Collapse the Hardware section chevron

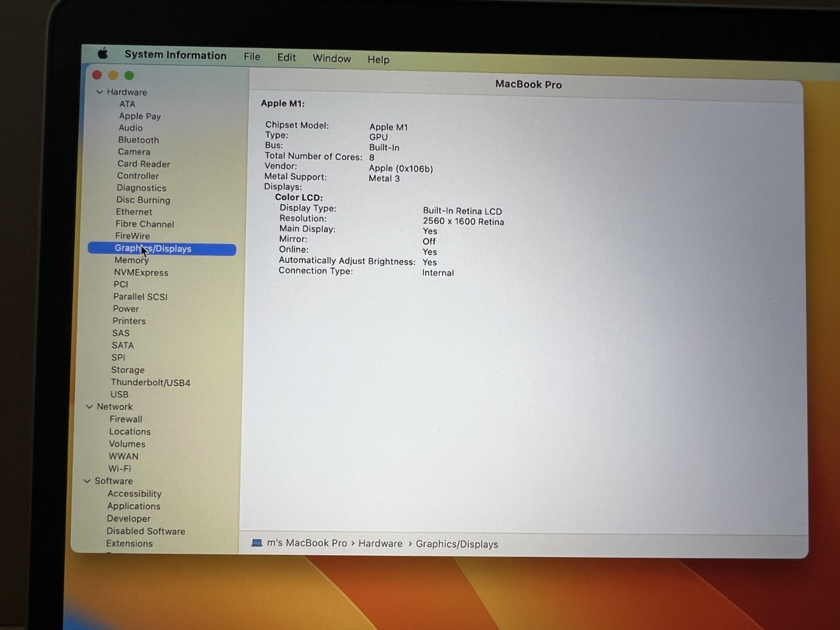point(99,92)
